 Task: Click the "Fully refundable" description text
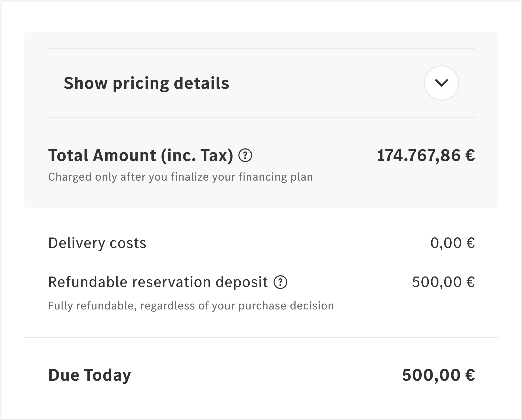191,306
